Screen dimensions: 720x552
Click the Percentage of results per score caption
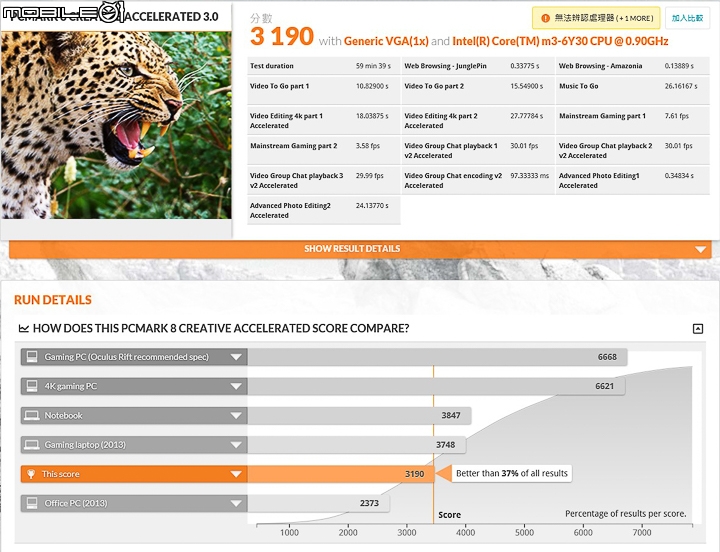(x=626, y=513)
